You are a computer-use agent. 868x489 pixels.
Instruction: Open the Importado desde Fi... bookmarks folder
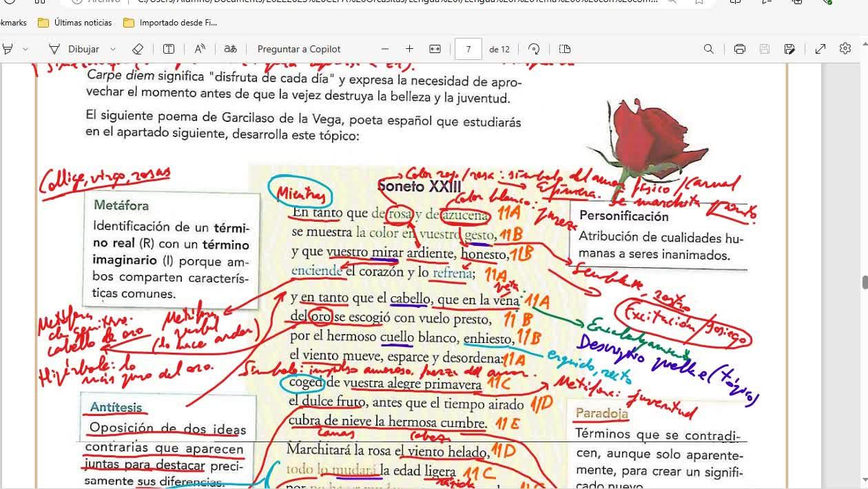coord(170,23)
